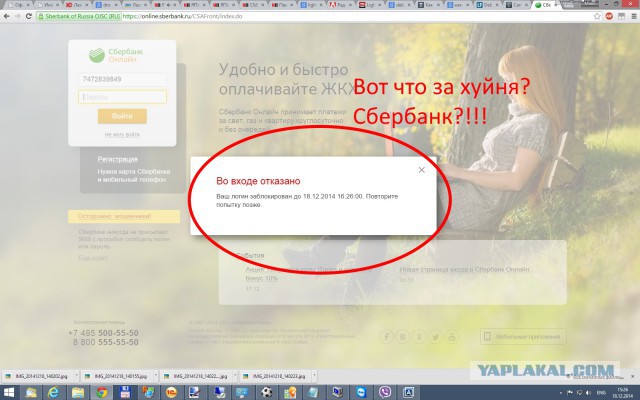Expand options arrow for IMG_20141218_140202.jpg
This screenshot has height=400, width=640.
click(x=76, y=376)
